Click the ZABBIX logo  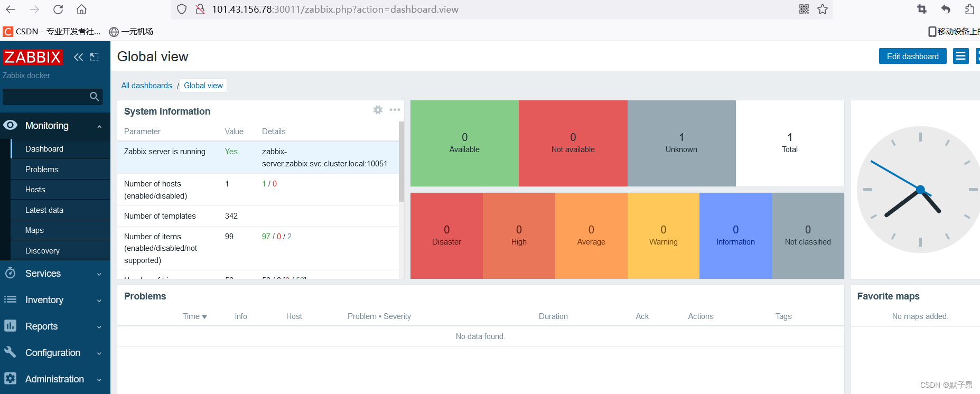point(33,57)
